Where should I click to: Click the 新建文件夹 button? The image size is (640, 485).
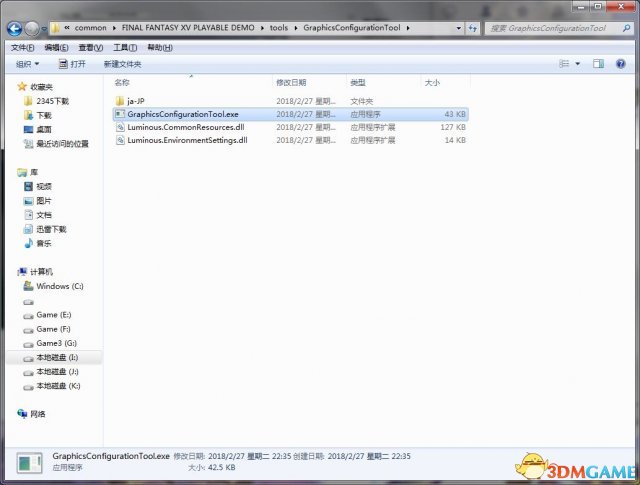[122, 64]
